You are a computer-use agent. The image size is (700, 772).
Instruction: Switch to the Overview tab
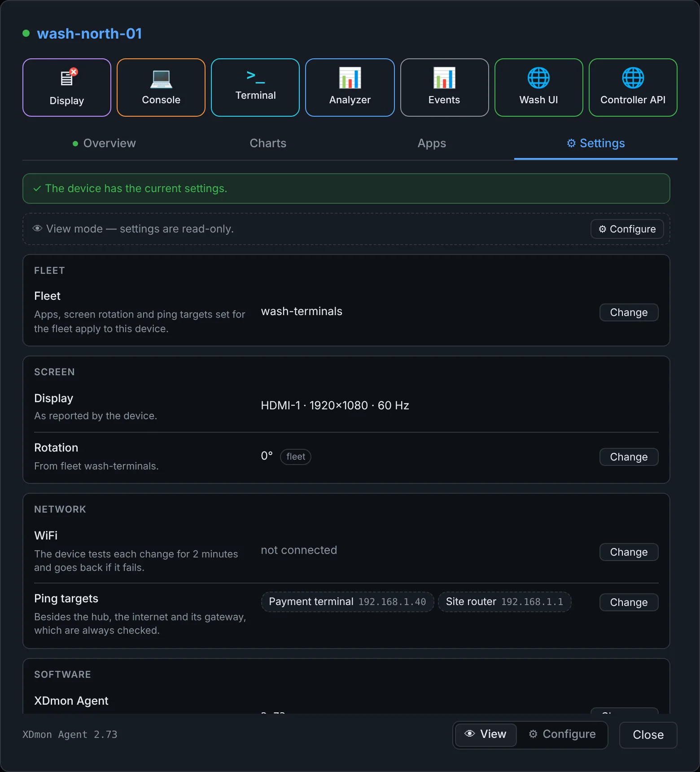104,143
